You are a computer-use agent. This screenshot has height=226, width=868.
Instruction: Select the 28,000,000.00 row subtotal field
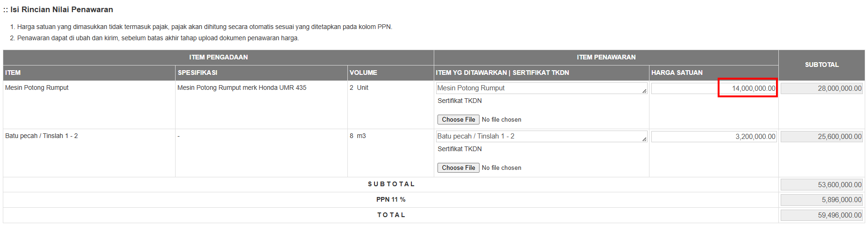point(821,88)
